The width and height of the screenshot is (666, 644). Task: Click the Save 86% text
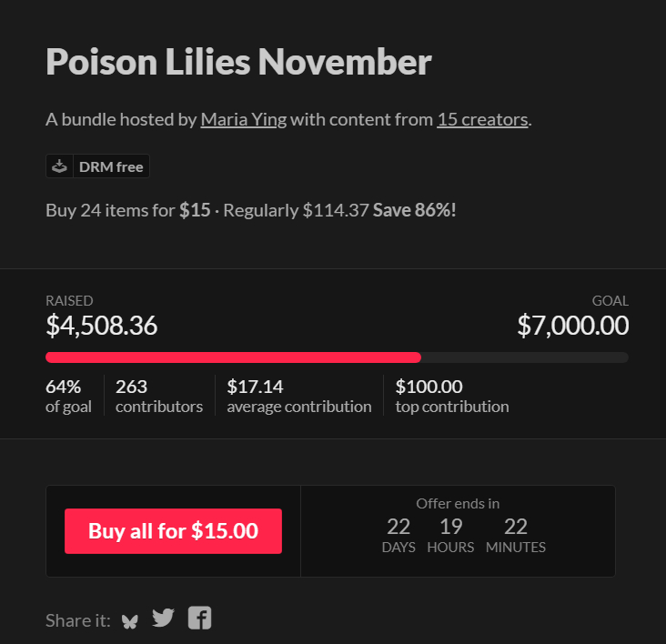pos(414,210)
